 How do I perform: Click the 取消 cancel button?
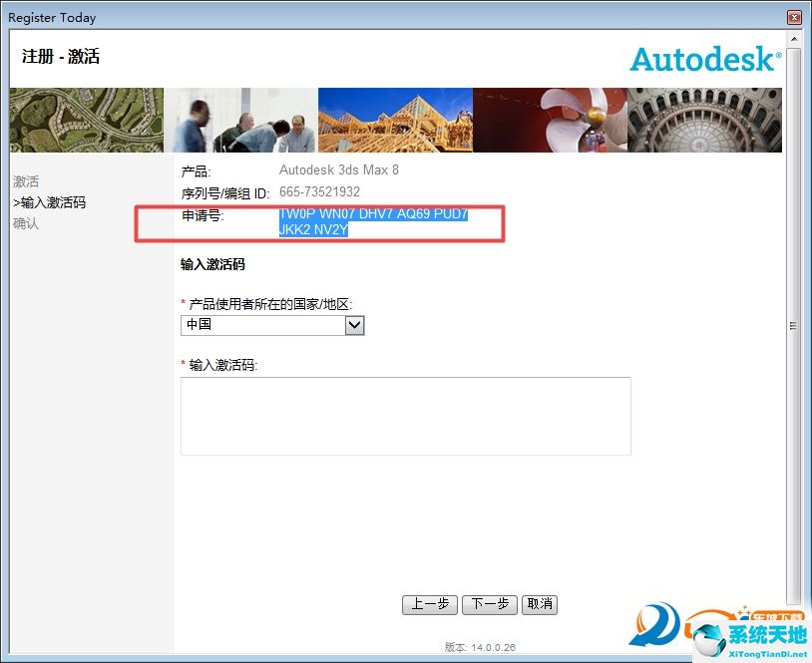(540, 604)
